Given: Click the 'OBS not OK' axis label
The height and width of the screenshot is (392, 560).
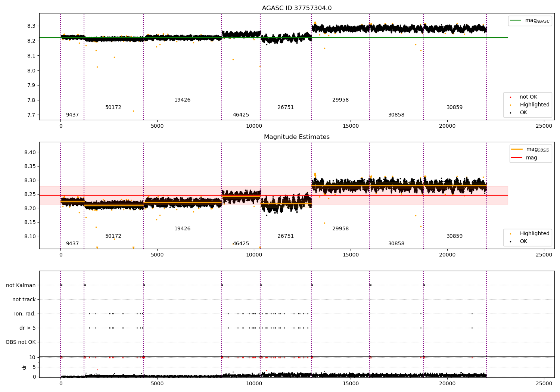Looking at the screenshot, I should point(21,342).
